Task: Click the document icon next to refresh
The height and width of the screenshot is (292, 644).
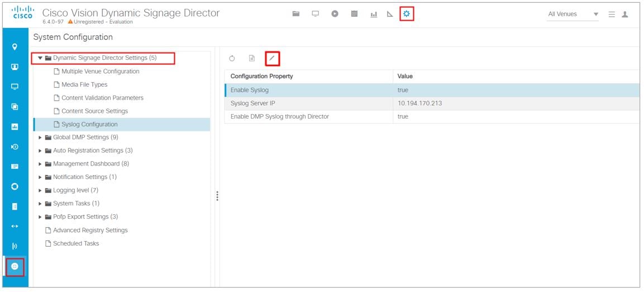Action: [x=252, y=58]
